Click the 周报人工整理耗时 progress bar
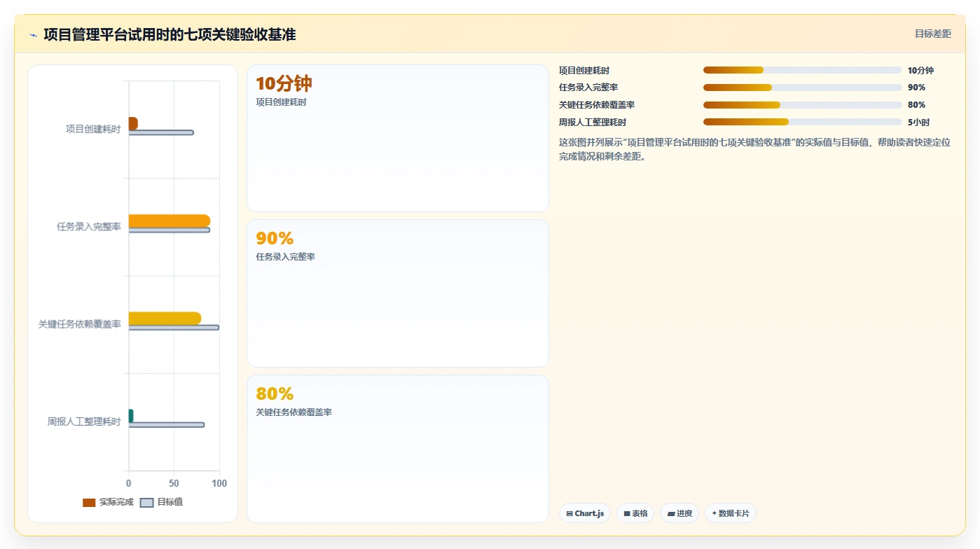980x549 pixels. point(802,122)
